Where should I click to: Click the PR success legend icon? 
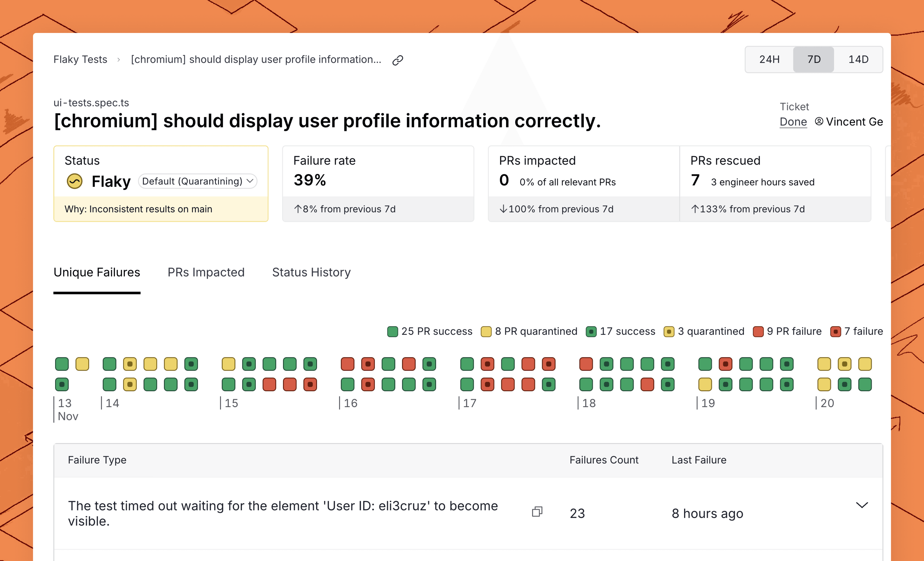click(x=392, y=331)
